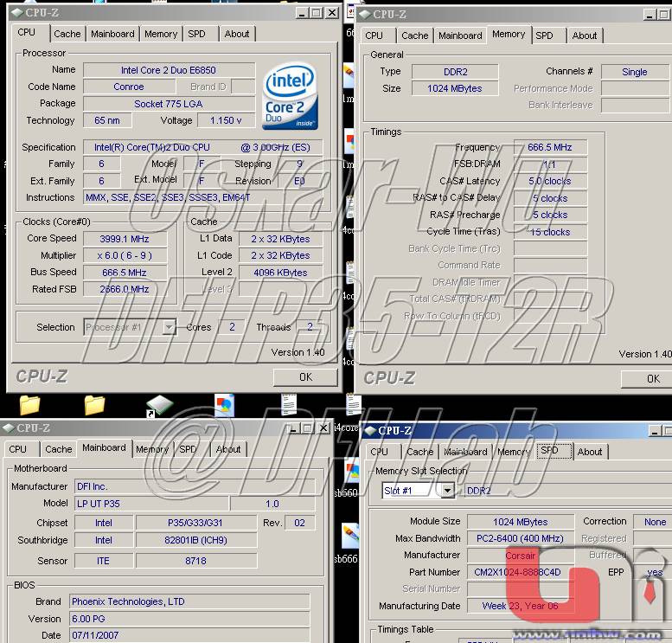Click the Rated FSB value '2666.0 MHz'
The height and width of the screenshot is (643, 672).
[125, 290]
